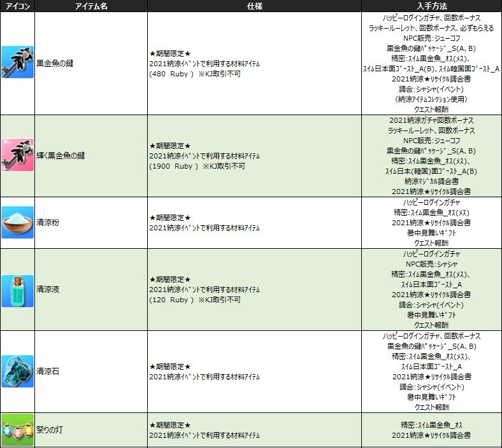
Task: Click the 祭りの灯 lantern icon
Action: pos(18,430)
